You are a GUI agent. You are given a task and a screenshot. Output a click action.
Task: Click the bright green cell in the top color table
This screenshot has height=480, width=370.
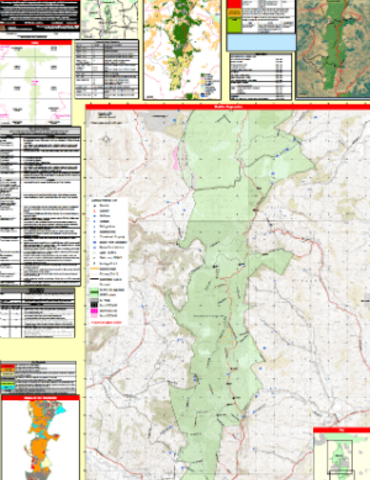(x=234, y=25)
